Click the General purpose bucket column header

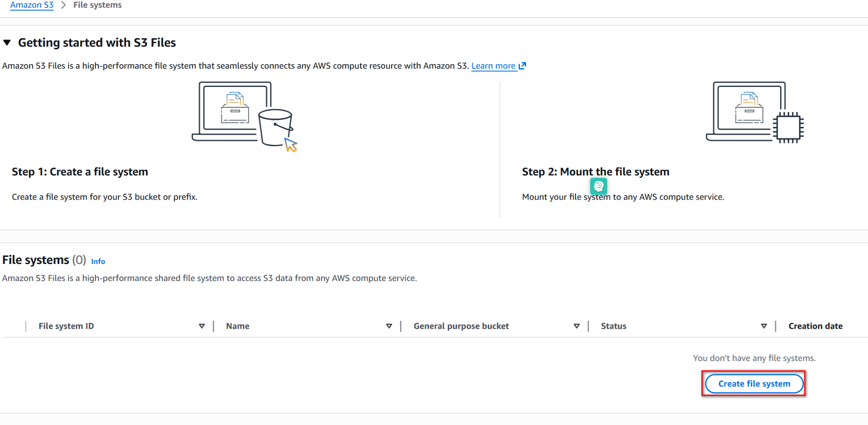(x=461, y=326)
